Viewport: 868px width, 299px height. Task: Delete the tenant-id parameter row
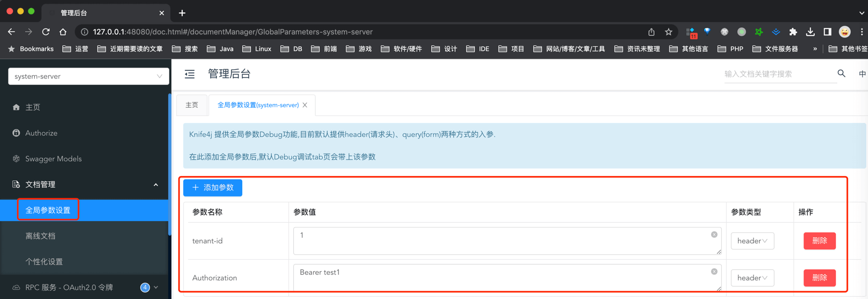pyautogui.click(x=819, y=241)
